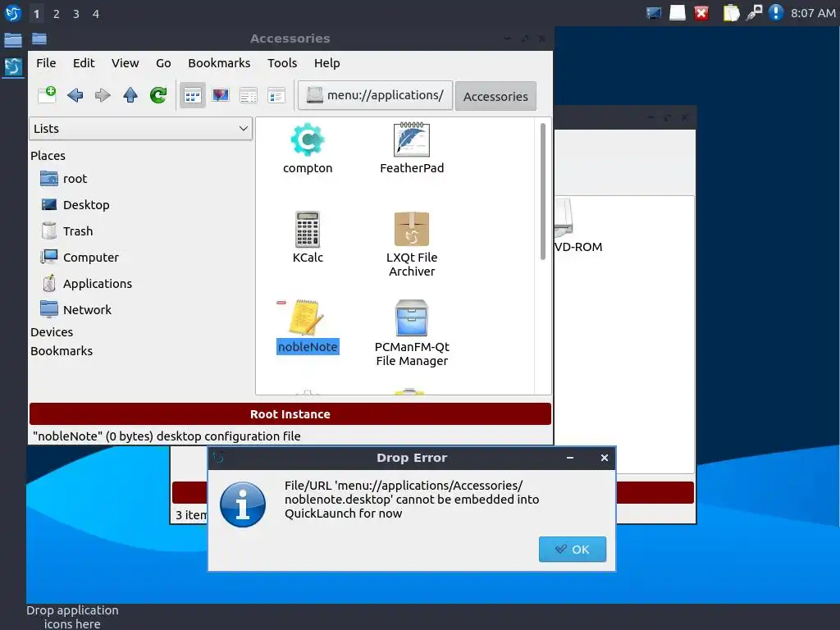Open the Bookmarks menu
The height and width of the screenshot is (630, 840).
[x=219, y=63]
